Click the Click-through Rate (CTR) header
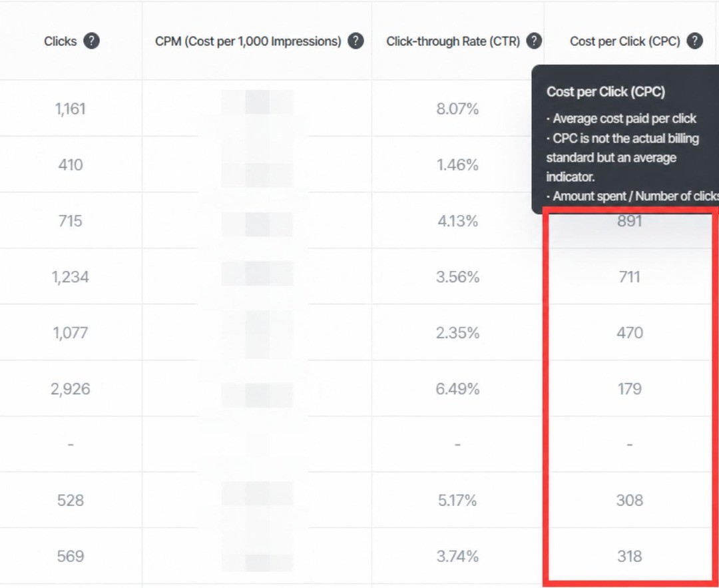The image size is (719, 588). click(453, 41)
